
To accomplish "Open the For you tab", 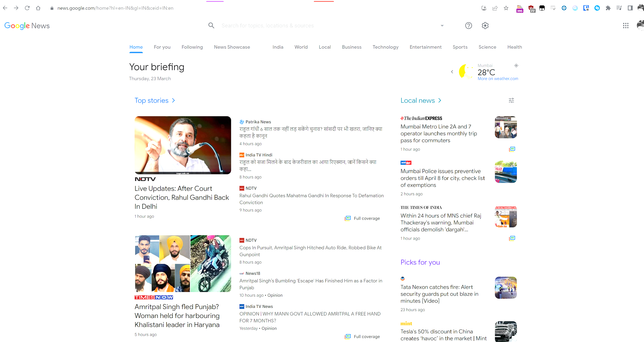I will (x=162, y=47).
